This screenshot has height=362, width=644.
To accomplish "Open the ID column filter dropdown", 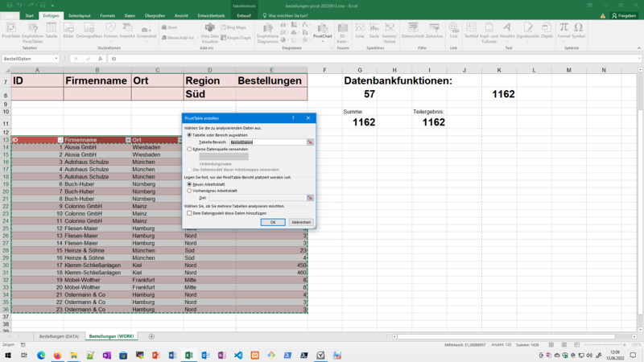I will [x=60, y=140].
